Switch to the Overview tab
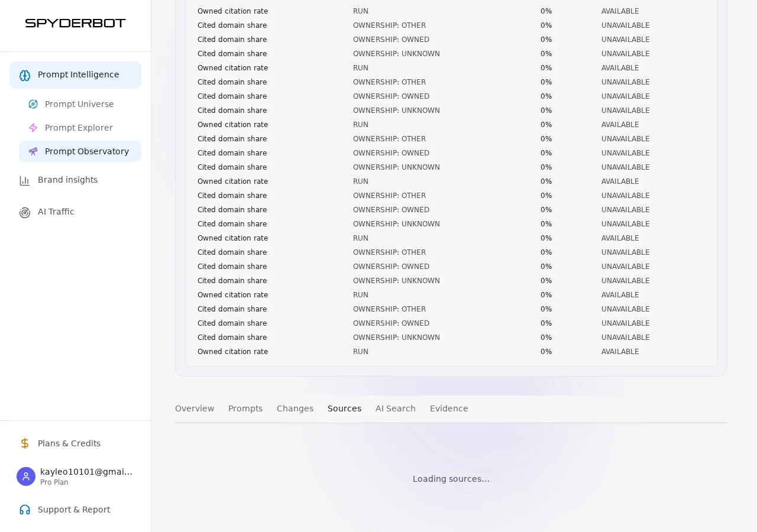The height and width of the screenshot is (532, 757). [195, 408]
